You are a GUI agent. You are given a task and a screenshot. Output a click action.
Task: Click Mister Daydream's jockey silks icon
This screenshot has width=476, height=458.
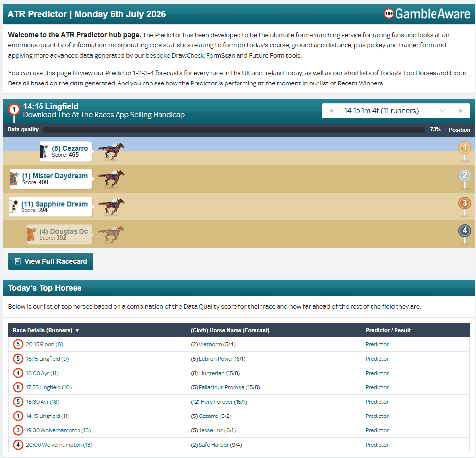(x=14, y=179)
